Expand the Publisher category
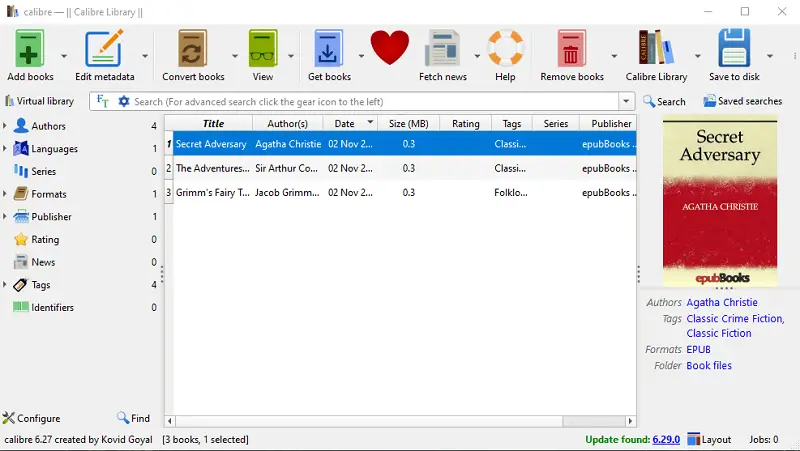This screenshot has height=451, width=800. coord(5,216)
